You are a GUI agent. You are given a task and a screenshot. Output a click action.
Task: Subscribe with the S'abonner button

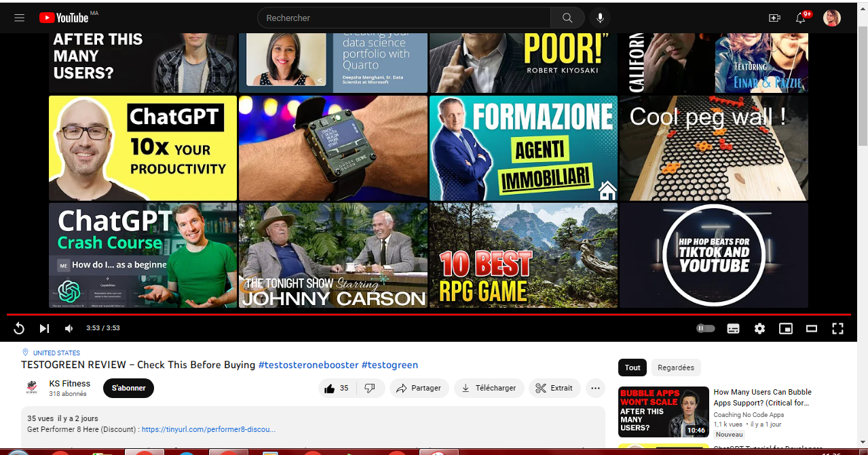tap(128, 388)
